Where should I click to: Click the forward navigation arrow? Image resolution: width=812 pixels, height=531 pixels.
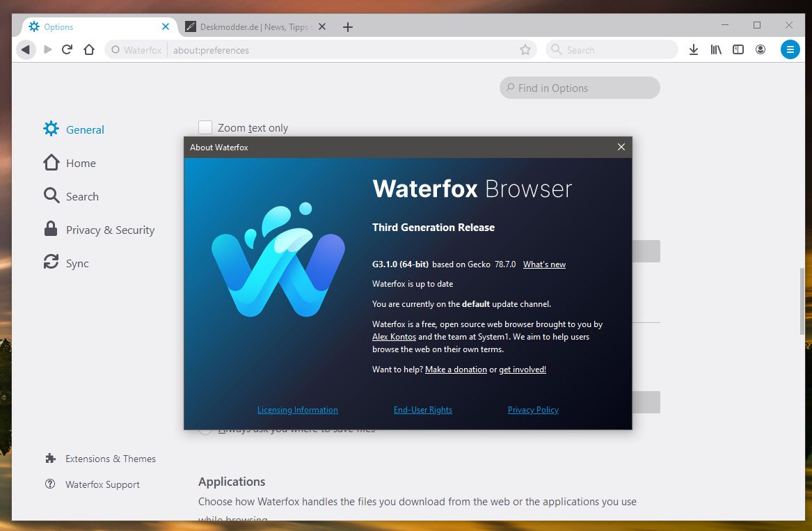click(x=47, y=49)
